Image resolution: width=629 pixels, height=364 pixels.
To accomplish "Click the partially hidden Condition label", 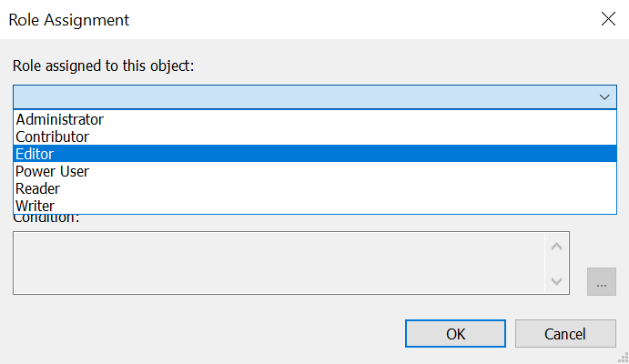I will tap(46, 218).
